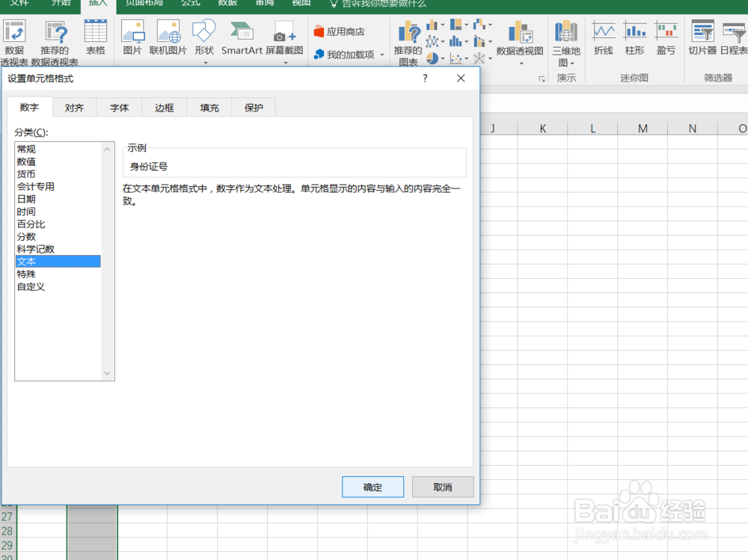Select Time category in list
Image resolution: width=748 pixels, height=560 pixels.
coord(58,212)
